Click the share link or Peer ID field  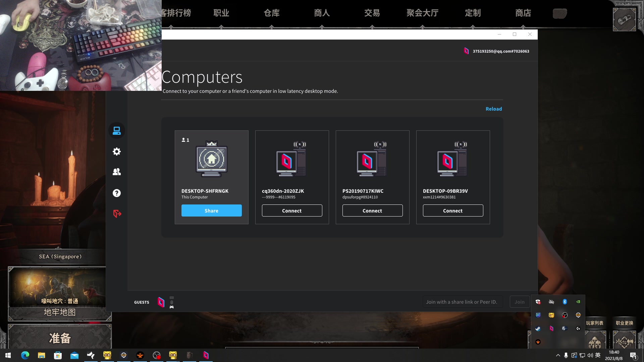tap(463, 302)
